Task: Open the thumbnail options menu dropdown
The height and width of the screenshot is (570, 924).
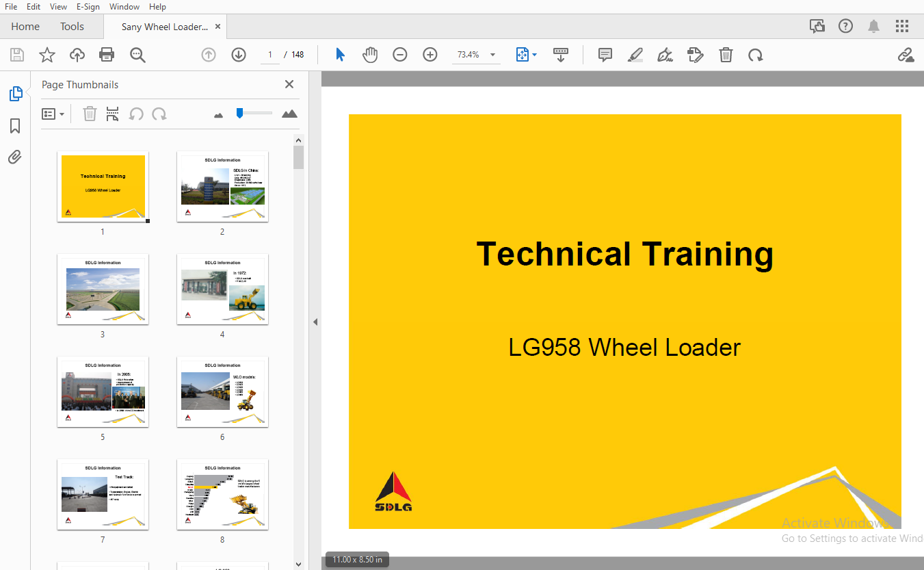Action: pos(53,114)
